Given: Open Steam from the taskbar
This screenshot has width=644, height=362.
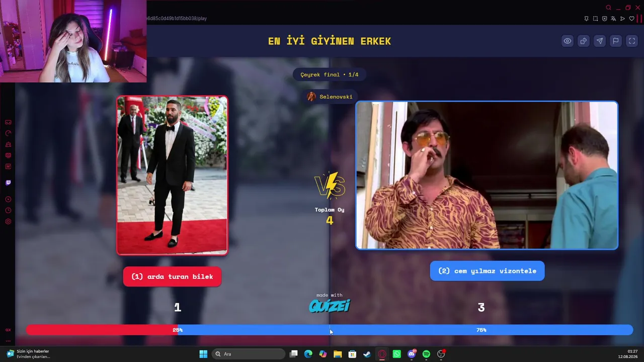Looking at the screenshot, I should (x=367, y=354).
